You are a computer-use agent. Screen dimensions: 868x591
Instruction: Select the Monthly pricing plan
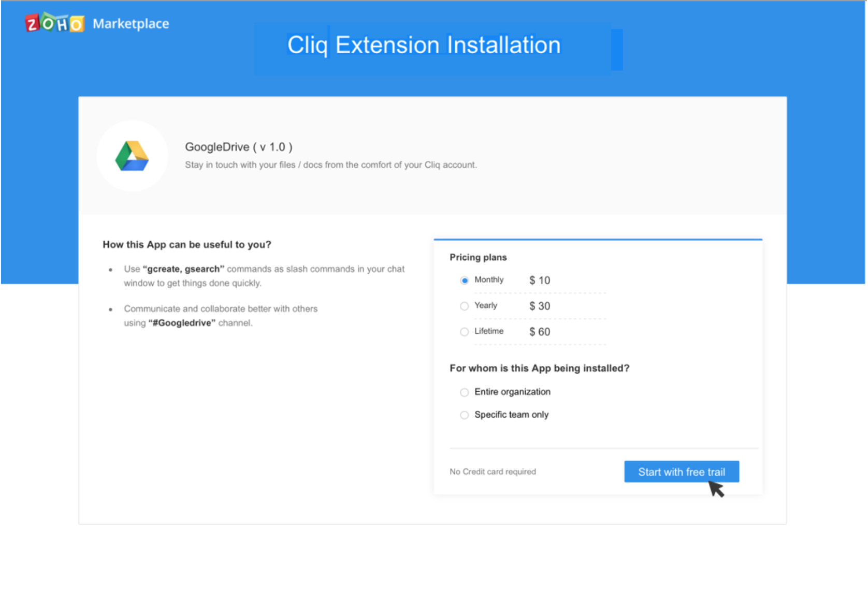(x=465, y=280)
